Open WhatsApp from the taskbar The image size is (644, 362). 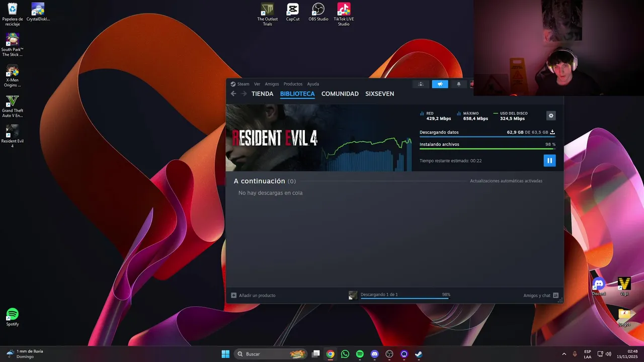[345, 354]
